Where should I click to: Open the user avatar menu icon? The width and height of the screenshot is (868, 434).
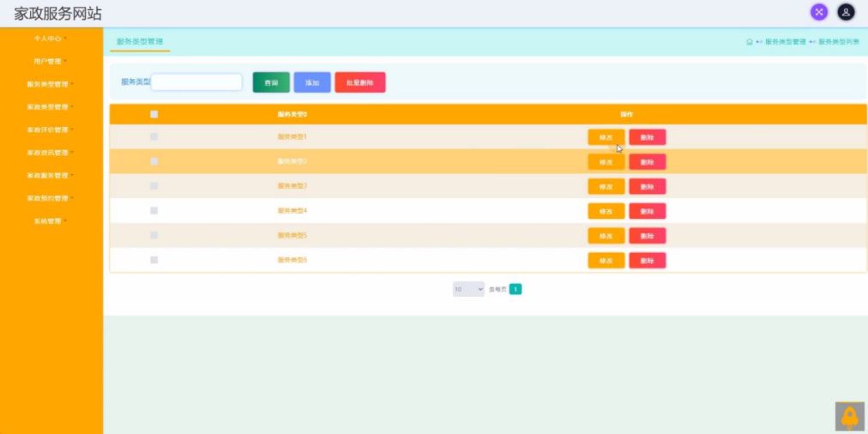pos(846,12)
